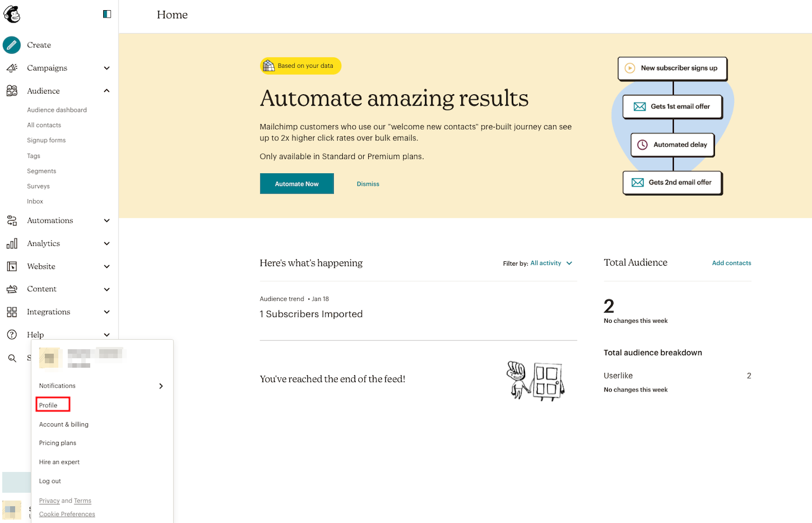Image resolution: width=812 pixels, height=523 pixels.
Task: Click the play icon in New subscriber card
Action: click(630, 68)
